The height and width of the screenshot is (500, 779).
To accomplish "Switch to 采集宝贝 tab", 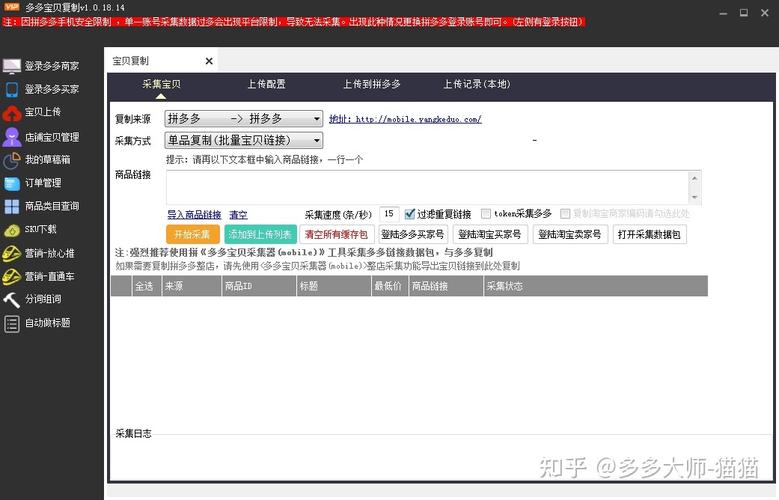I will pyautogui.click(x=161, y=84).
